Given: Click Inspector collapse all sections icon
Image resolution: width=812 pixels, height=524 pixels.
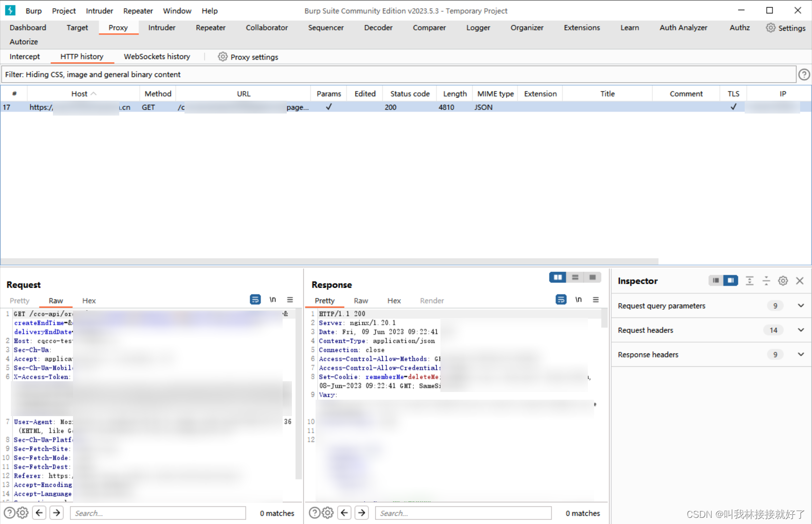Looking at the screenshot, I should tap(766, 280).
